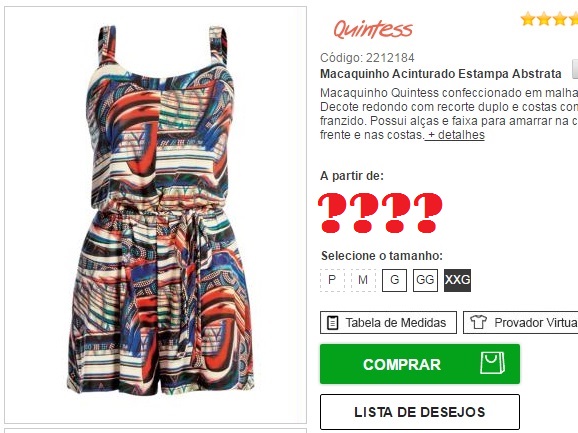The width and height of the screenshot is (578, 433).
Task: Open the Provador Virtual fitting room
Action: click(x=520, y=322)
